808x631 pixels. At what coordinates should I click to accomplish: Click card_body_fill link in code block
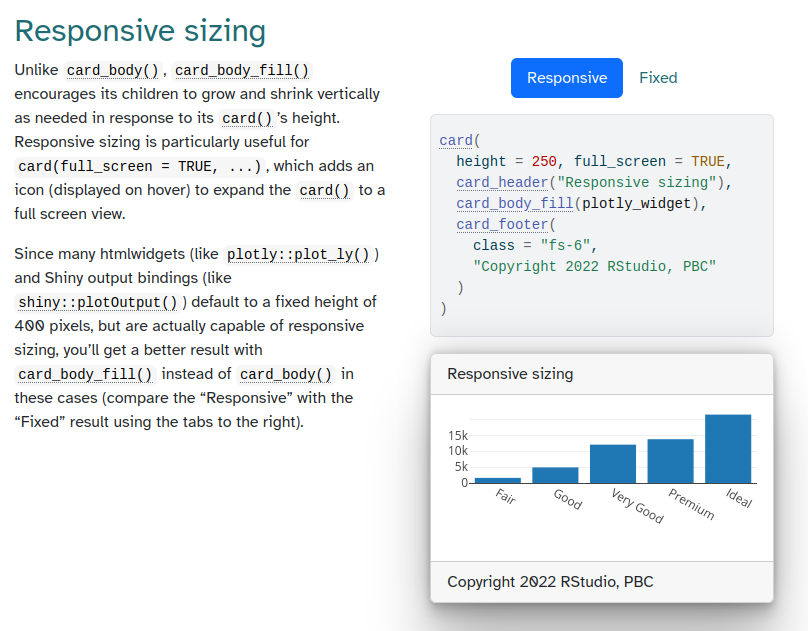[x=515, y=203]
